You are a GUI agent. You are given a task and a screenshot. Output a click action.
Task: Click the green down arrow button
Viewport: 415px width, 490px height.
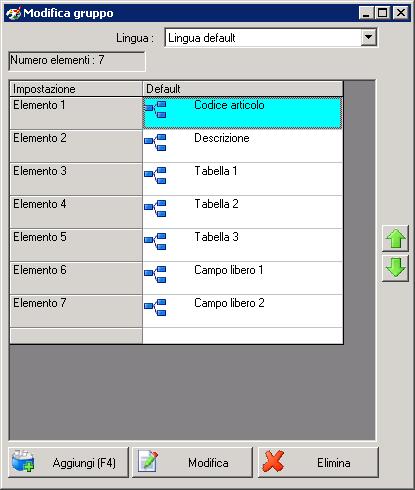coord(395,268)
